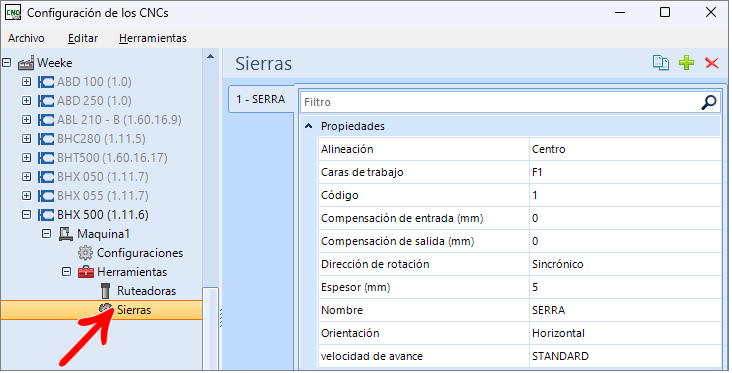This screenshot has height=373, width=732.
Task: Expand the ABL 210 - B node
Action: 27,120
